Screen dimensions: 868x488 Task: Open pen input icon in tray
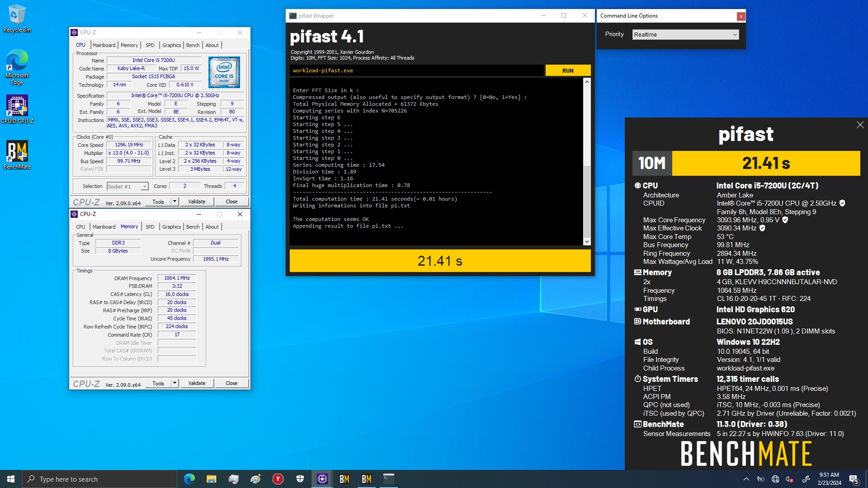(x=806, y=479)
